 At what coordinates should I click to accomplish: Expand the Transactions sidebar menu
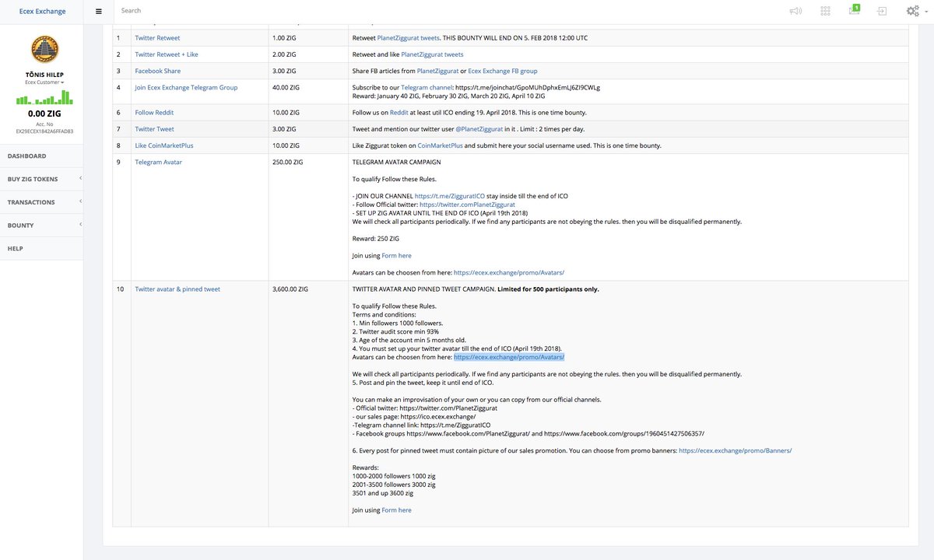click(42, 202)
